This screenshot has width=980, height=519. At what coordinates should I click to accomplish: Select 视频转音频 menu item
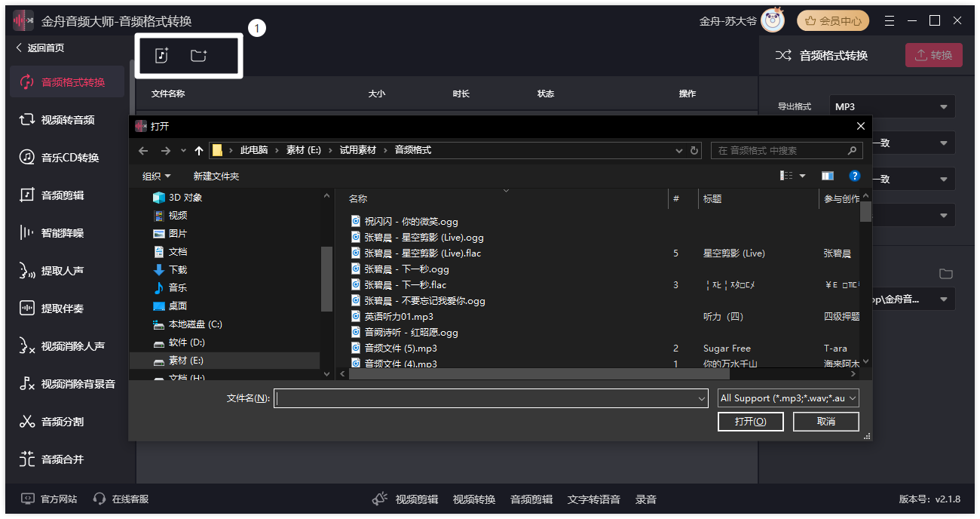tap(67, 120)
